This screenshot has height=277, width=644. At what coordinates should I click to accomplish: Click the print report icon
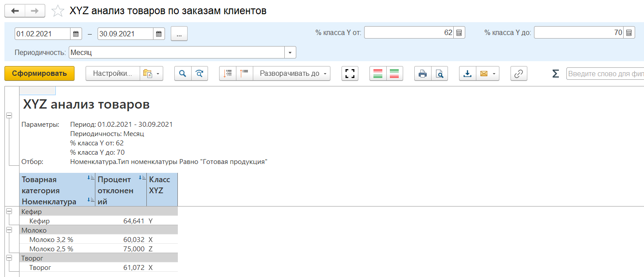423,74
